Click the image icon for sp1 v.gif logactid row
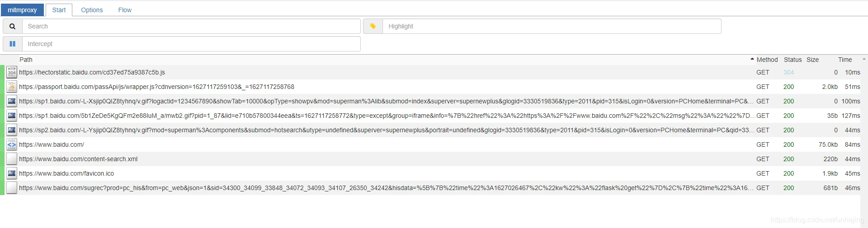 click(x=12, y=101)
